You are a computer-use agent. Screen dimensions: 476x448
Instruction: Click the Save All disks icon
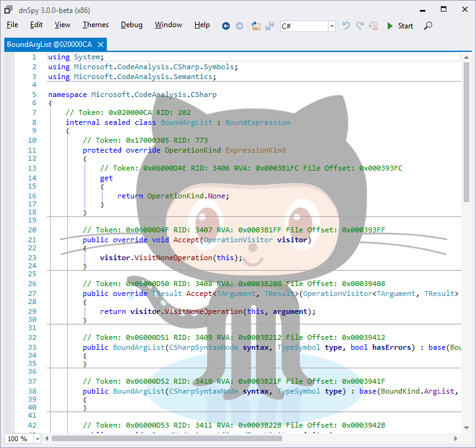pyautogui.click(x=270, y=26)
